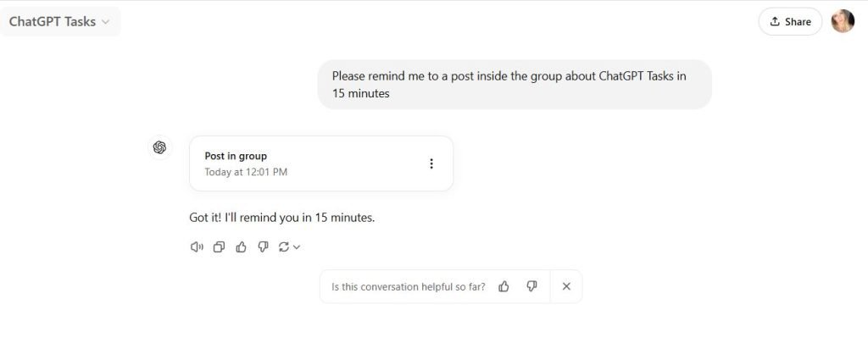The height and width of the screenshot is (343, 868).
Task: Click the ChatGPT logo beside the response
Action: click(159, 147)
